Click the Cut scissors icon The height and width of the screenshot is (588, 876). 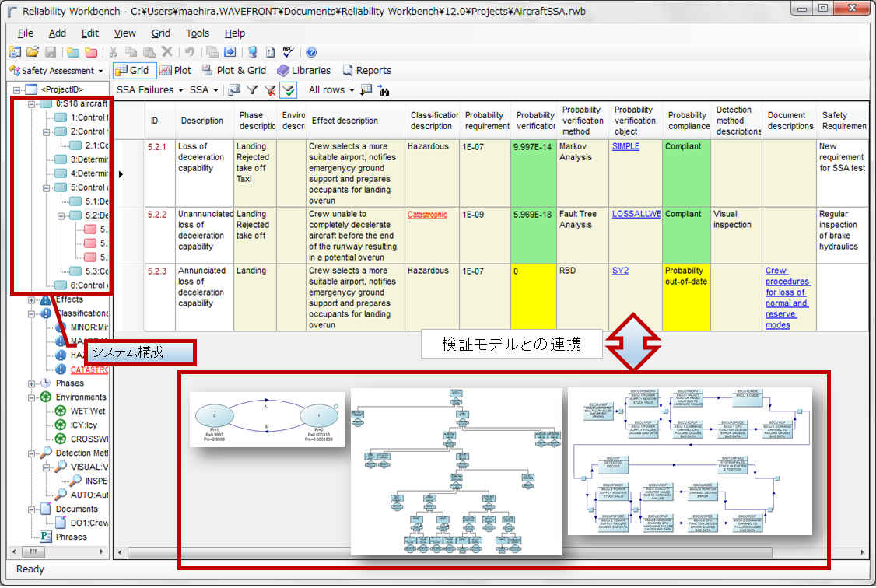click(x=113, y=52)
